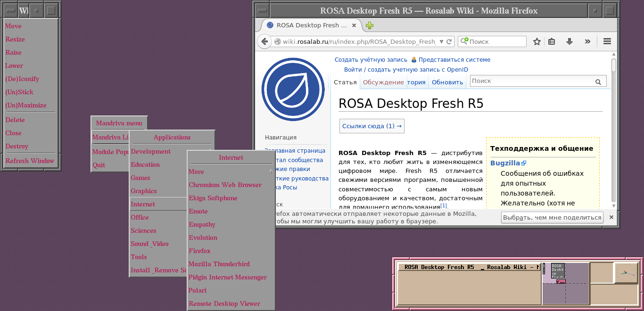This screenshot has height=311, width=644.
Task: Launch Chromium Web Browser from menu
Action: point(231,185)
